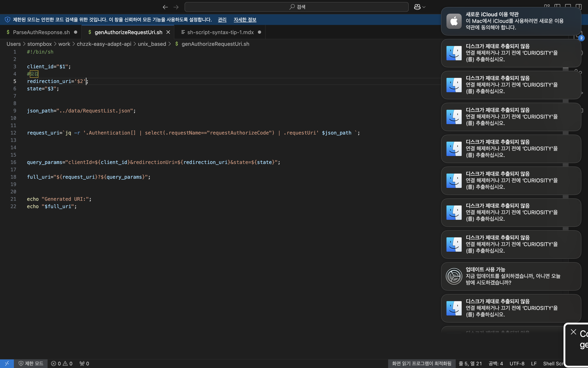Focus the 검색 command center box
The width and height of the screenshot is (588, 368).
click(296, 7)
